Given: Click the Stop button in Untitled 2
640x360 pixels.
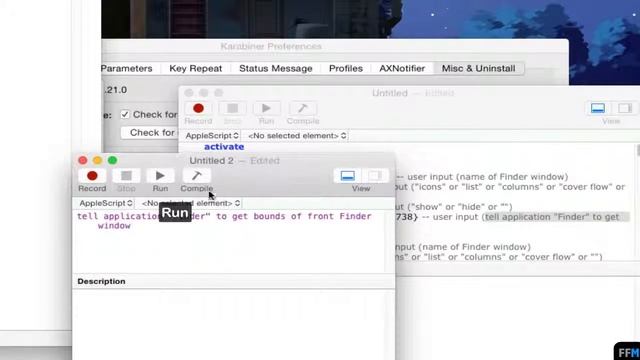Looking at the screenshot, I should tap(126, 176).
